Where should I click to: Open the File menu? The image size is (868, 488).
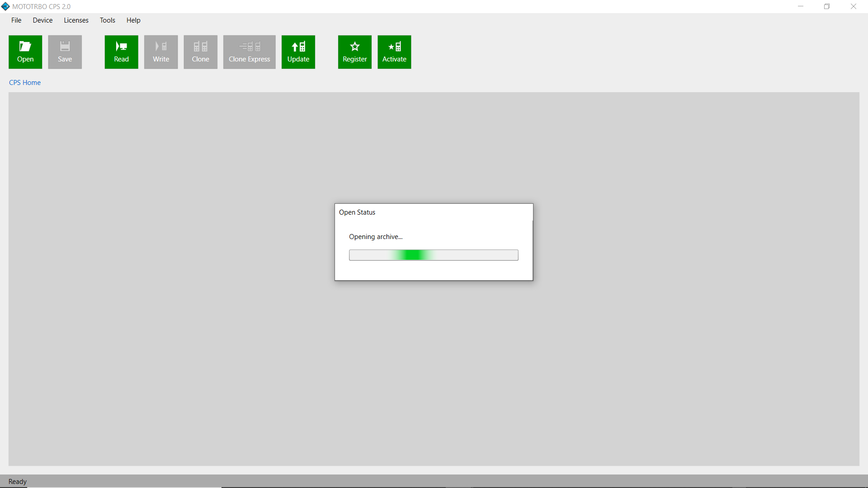point(16,20)
